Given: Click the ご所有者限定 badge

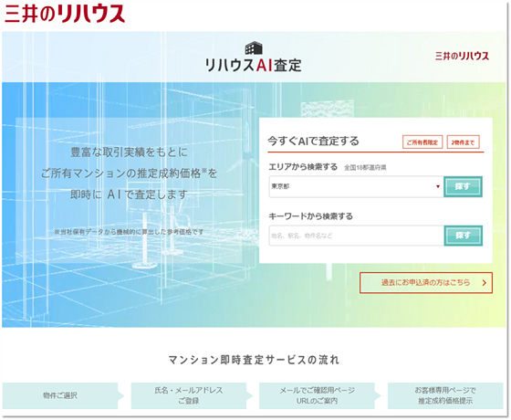Looking at the screenshot, I should [422, 142].
